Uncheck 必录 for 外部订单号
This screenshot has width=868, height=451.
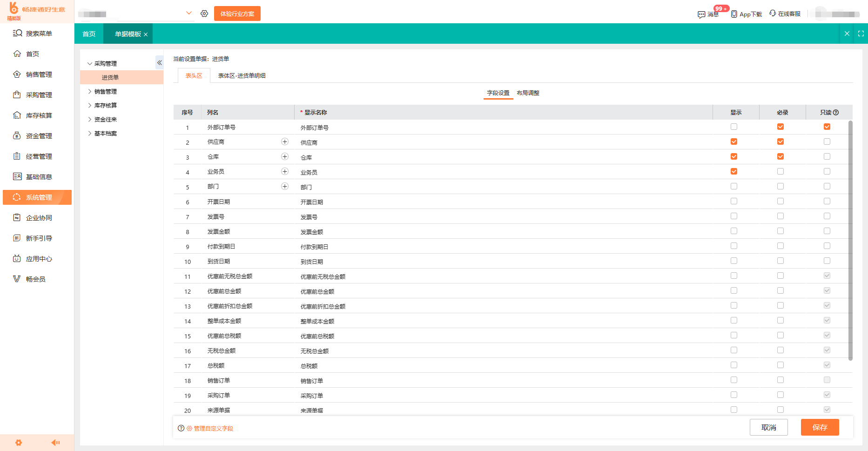click(x=781, y=127)
